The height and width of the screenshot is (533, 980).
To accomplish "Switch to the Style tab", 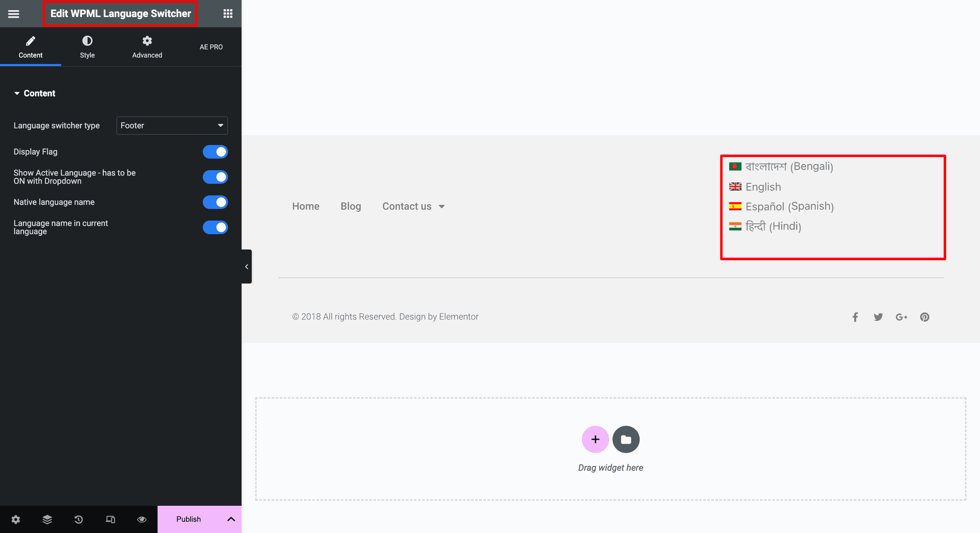I will [87, 47].
